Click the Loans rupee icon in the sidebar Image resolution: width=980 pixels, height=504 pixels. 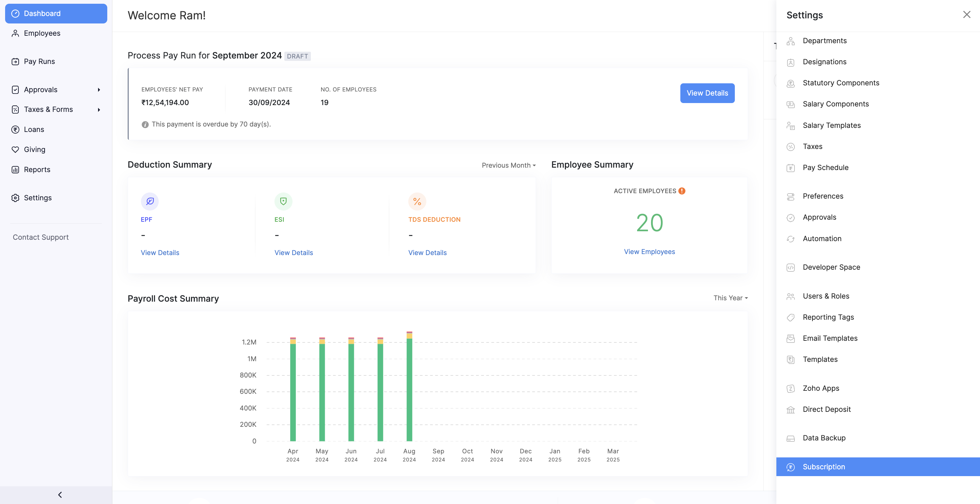[x=15, y=130]
